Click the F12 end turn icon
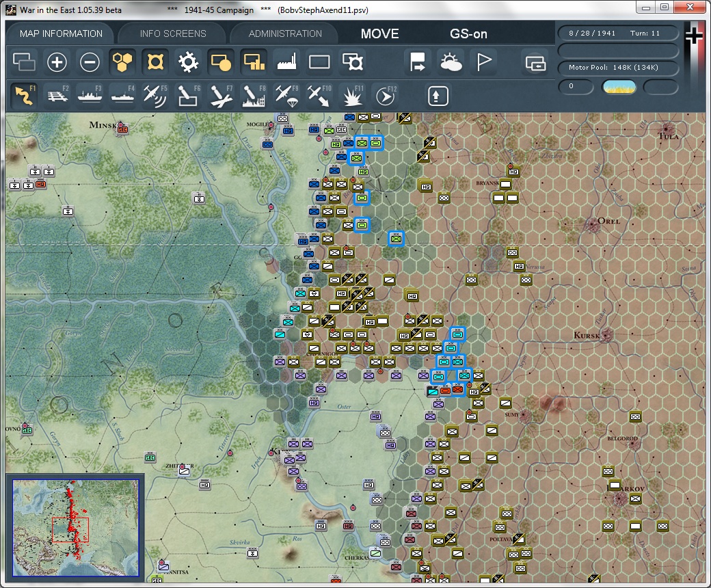This screenshot has width=711, height=588. coord(386,96)
